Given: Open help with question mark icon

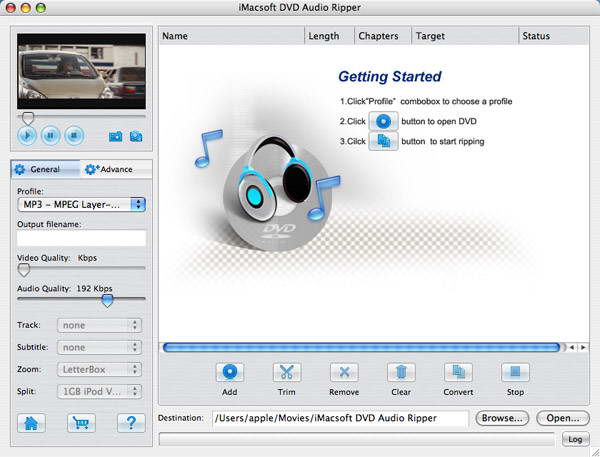Looking at the screenshot, I should coord(131,423).
